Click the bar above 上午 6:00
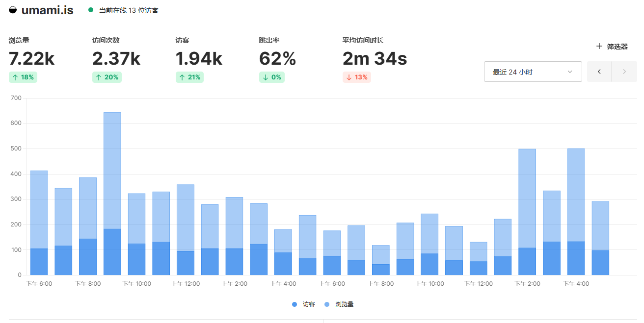 click(332, 252)
